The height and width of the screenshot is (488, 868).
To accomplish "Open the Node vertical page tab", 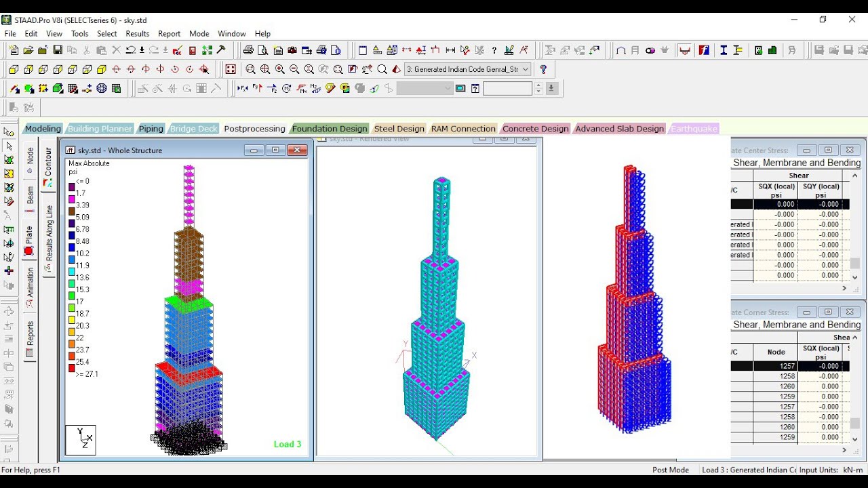I will click(x=29, y=160).
